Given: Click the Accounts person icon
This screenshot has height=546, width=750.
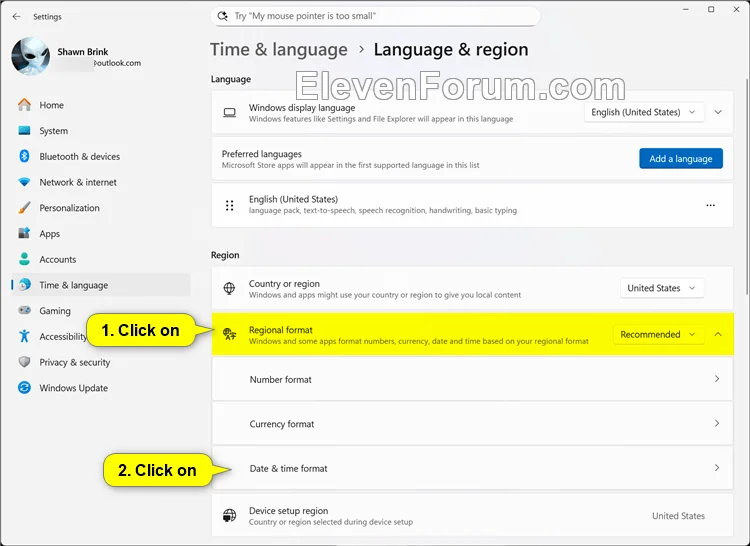Looking at the screenshot, I should coord(24,259).
